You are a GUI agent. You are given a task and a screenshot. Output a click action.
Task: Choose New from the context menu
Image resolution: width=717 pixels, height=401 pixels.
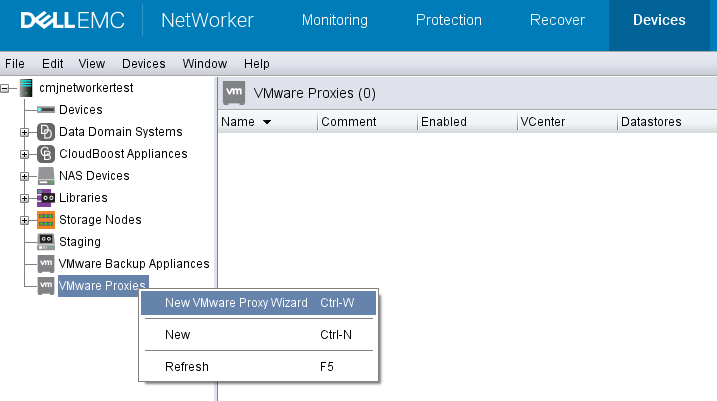coord(258,335)
